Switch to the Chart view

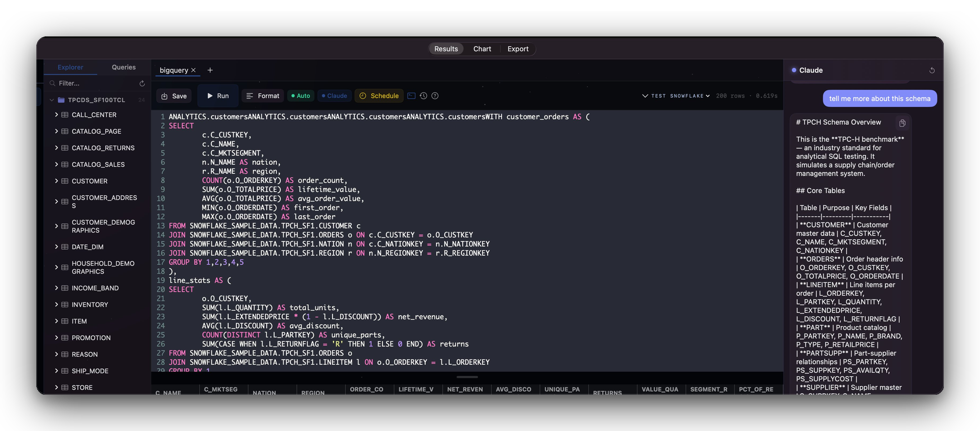pos(482,49)
